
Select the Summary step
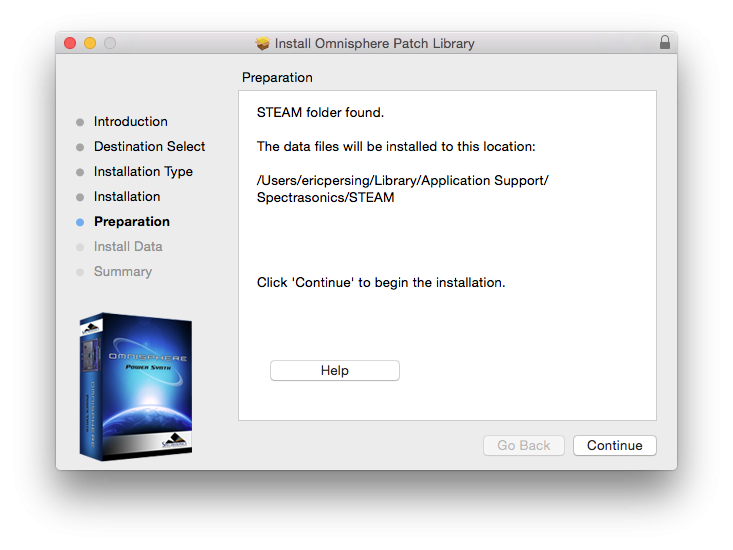(x=123, y=271)
